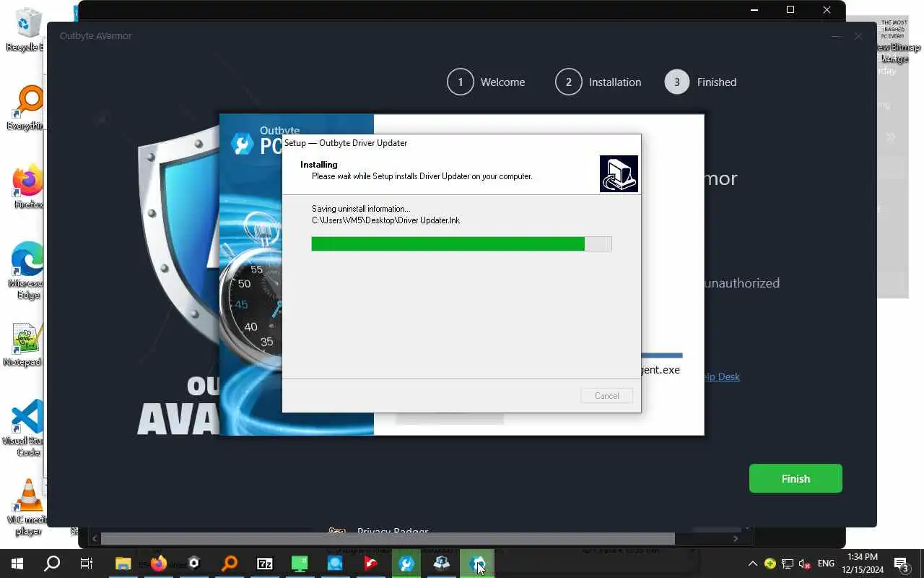
Task: Open Task View on taskbar
Action: tap(87, 564)
